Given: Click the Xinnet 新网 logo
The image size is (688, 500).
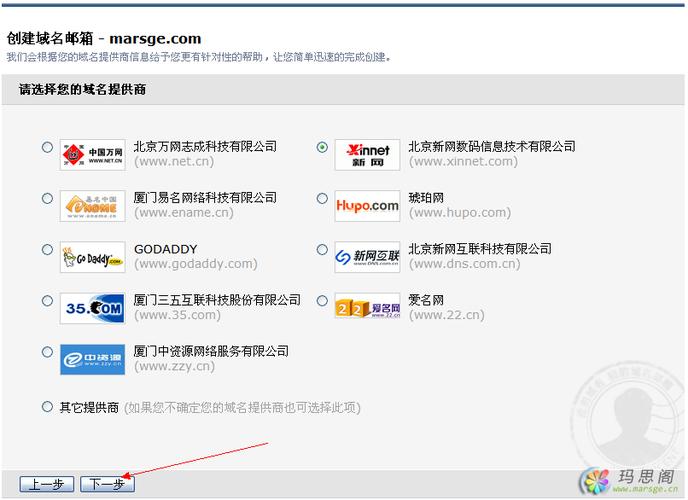Looking at the screenshot, I should [x=367, y=155].
